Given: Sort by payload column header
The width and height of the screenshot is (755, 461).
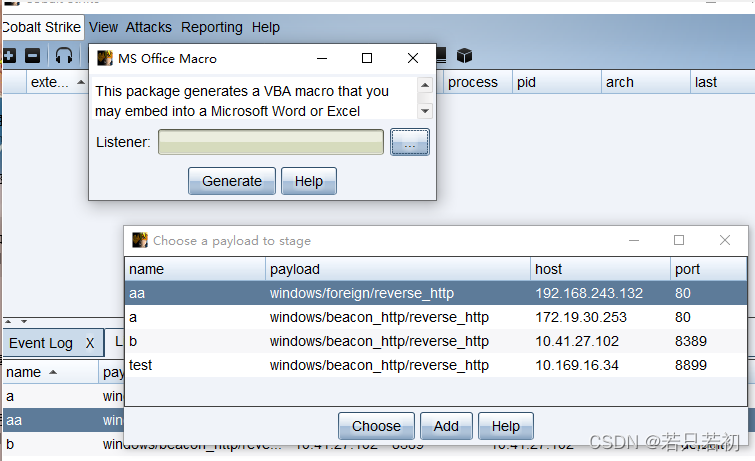Looking at the screenshot, I should coord(398,269).
